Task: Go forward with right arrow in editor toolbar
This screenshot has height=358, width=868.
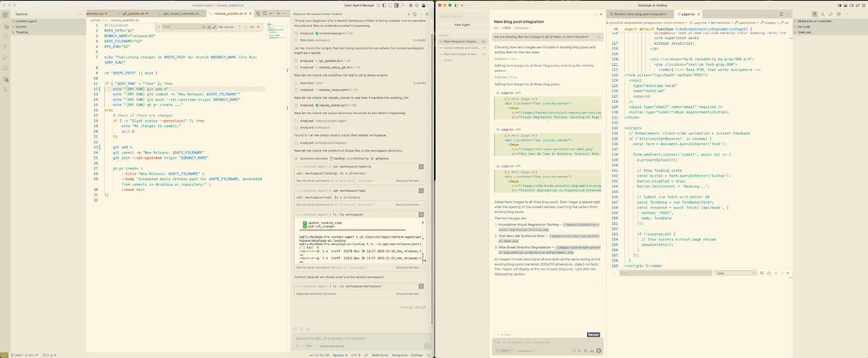Action: point(277,13)
